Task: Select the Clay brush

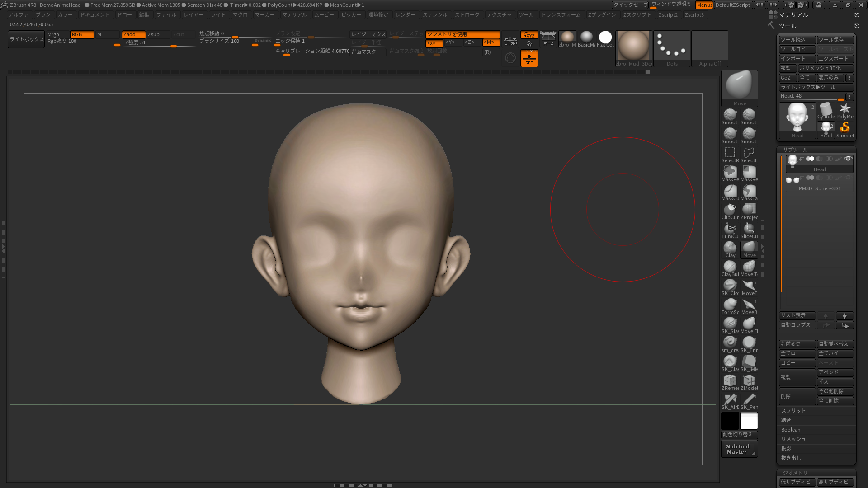Action: [730, 248]
